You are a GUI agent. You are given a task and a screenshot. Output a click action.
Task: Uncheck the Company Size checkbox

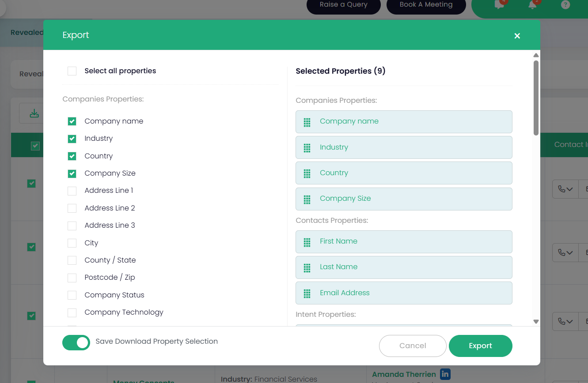pos(72,173)
